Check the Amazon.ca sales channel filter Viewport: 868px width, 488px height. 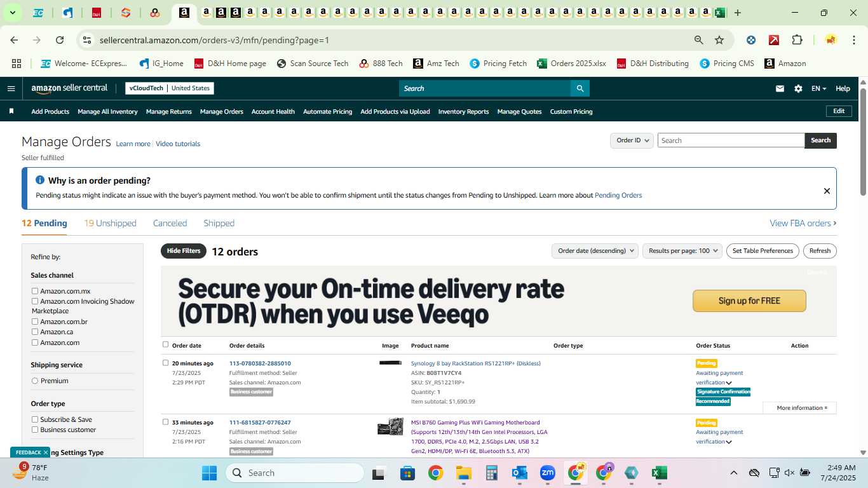[x=35, y=332]
